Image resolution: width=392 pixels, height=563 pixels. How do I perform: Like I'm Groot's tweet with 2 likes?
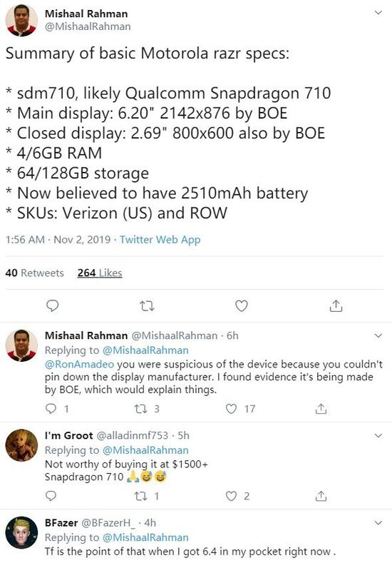(232, 496)
